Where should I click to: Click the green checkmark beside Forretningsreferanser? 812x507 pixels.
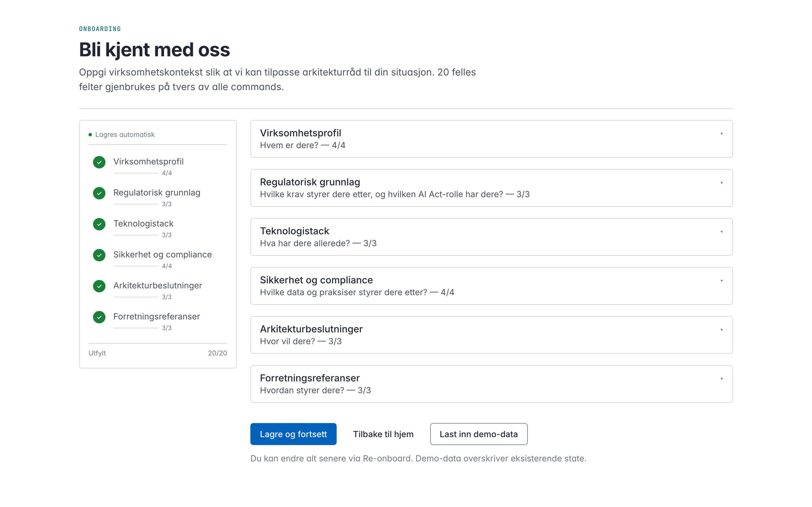pos(99,317)
